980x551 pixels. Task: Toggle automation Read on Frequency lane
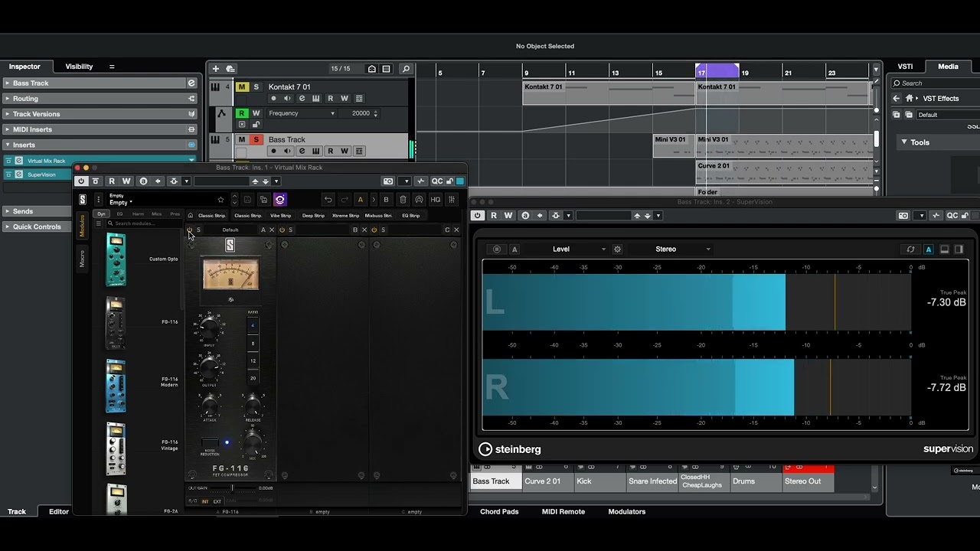[242, 113]
